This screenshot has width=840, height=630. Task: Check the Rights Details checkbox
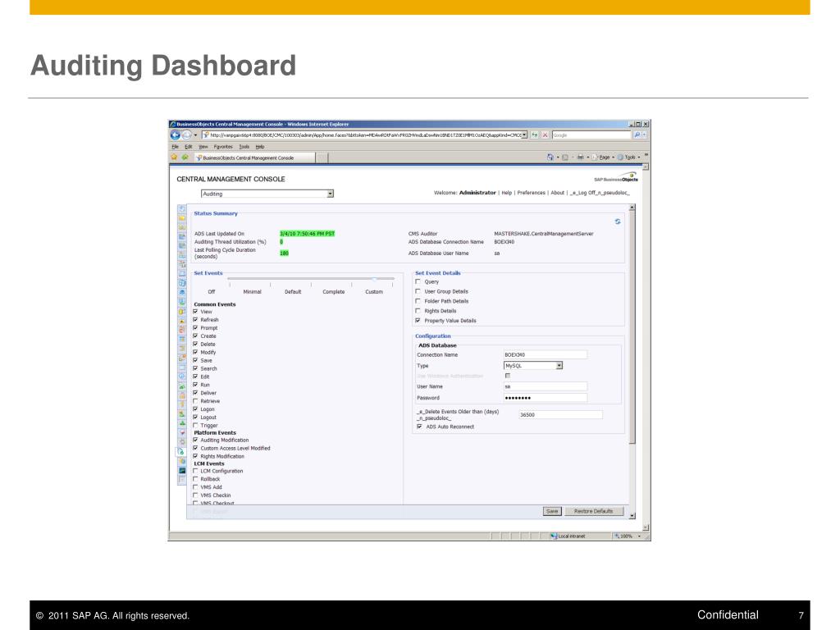click(x=418, y=311)
